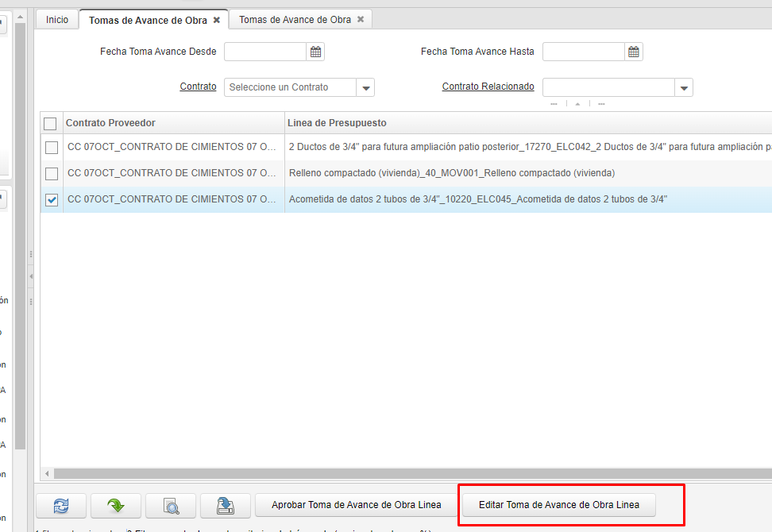Collapse the filter panel using the small up arrow
The image size is (772, 532).
click(577, 104)
